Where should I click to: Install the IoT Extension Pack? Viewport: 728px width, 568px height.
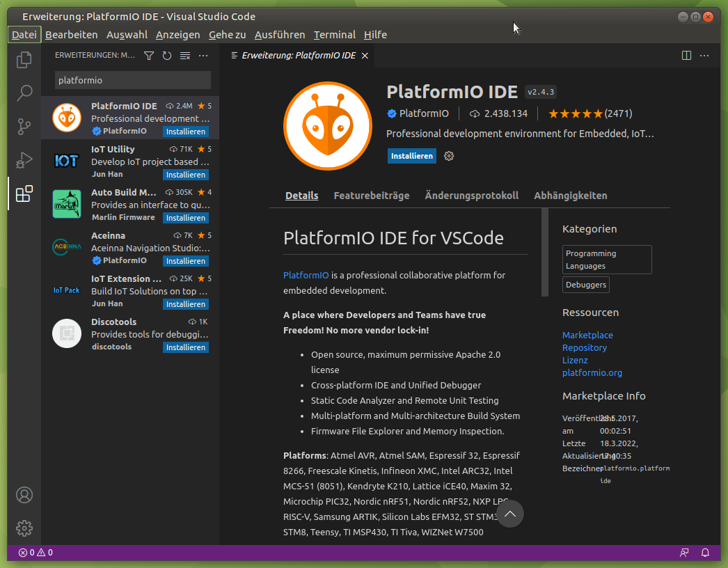[186, 304]
